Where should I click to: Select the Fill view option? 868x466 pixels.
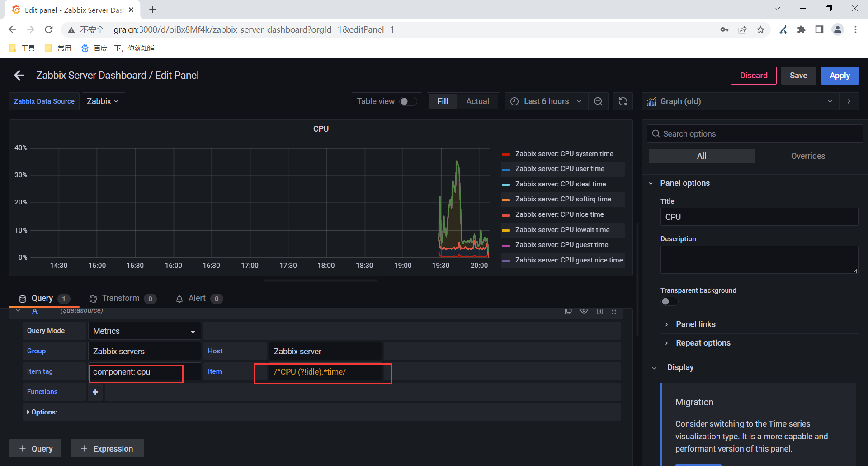point(443,101)
